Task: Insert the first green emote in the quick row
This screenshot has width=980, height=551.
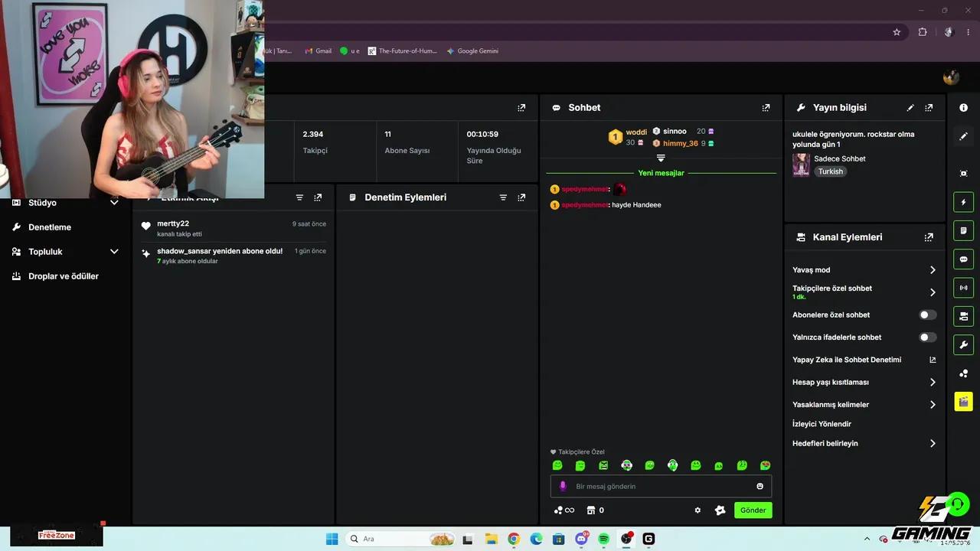Action: pos(557,465)
